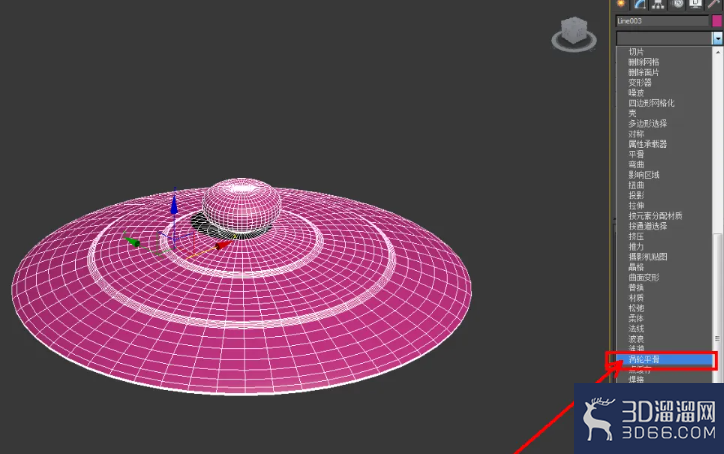Select the 删除面片 modifier

[x=643, y=73]
